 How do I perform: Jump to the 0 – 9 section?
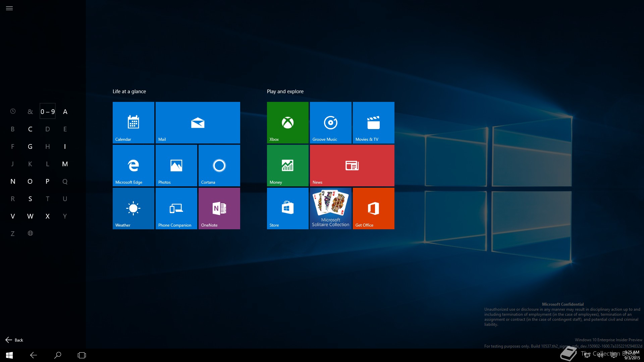(48, 112)
